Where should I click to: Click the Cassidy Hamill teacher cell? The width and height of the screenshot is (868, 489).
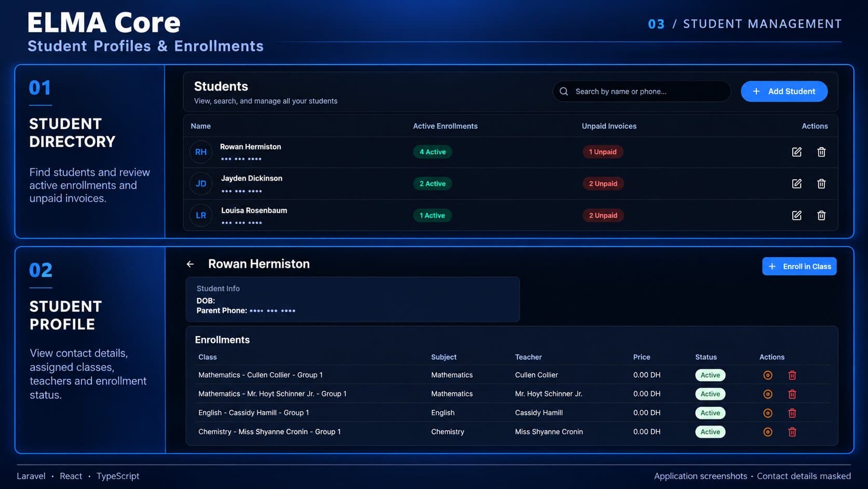(x=539, y=413)
